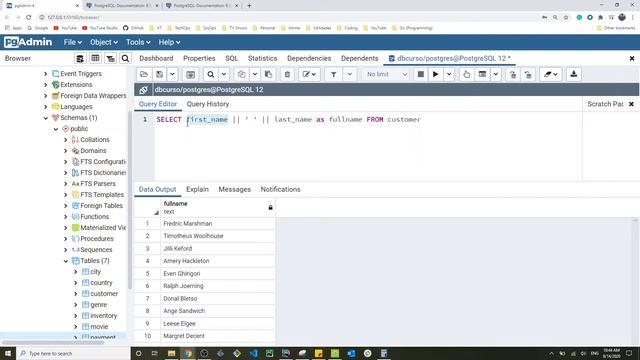This screenshot has width=640, height=360.
Task: Click the Windows taskbar search box
Action: click(x=73, y=353)
